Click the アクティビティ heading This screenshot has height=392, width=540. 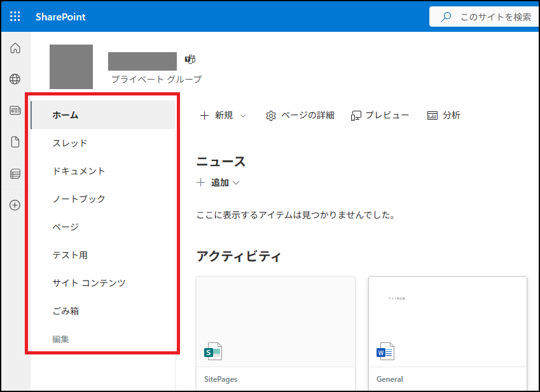click(239, 256)
